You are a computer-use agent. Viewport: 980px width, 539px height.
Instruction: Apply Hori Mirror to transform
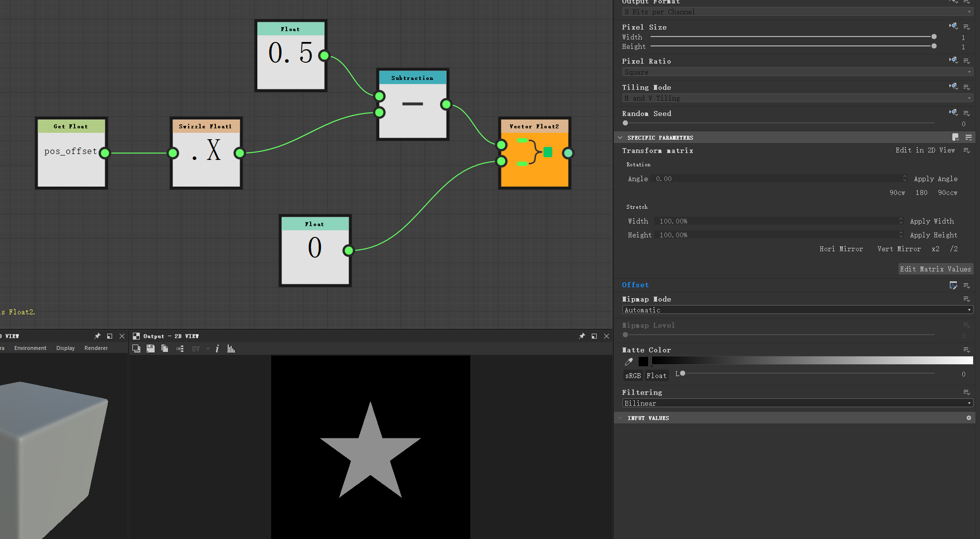tap(841, 249)
